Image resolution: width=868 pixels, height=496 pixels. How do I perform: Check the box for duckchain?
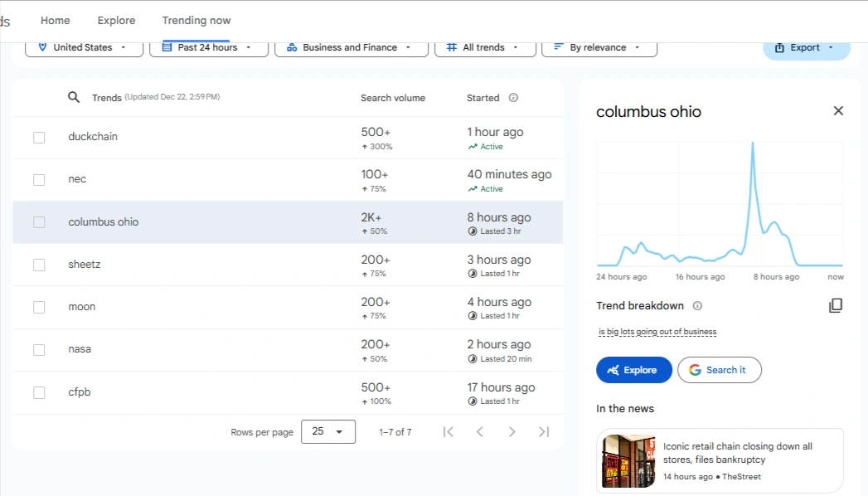tap(39, 138)
